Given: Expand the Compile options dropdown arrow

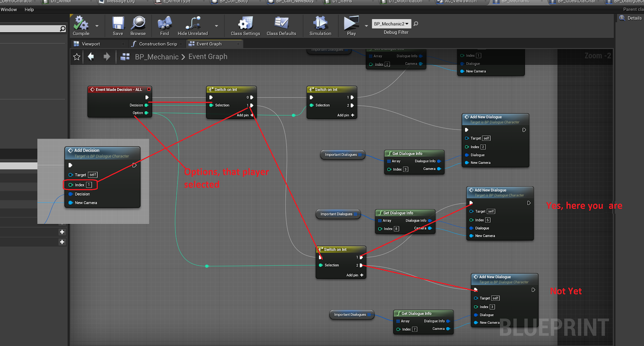Looking at the screenshot, I should pyautogui.click(x=97, y=26).
